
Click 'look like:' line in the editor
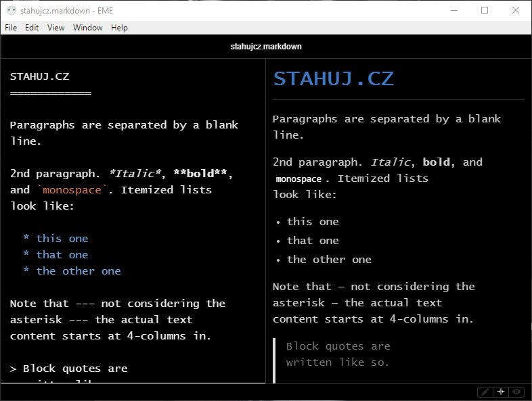[x=42, y=206]
